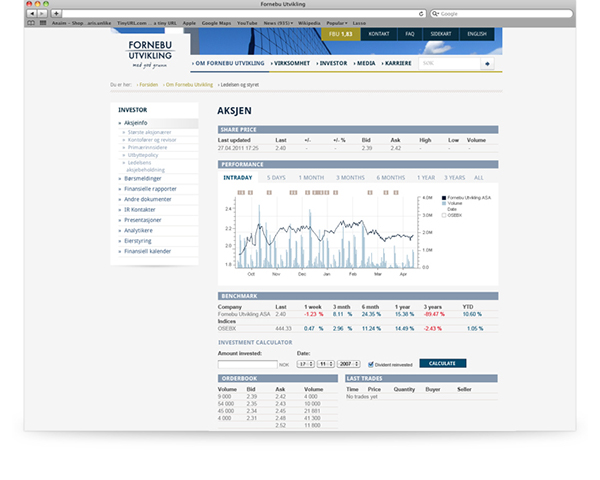
Task: Open Kontofører og revisor sidebar link
Action: [152, 140]
